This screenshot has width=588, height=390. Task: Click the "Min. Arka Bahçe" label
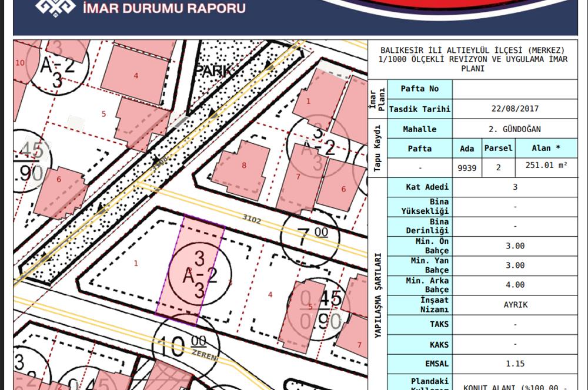(427, 285)
